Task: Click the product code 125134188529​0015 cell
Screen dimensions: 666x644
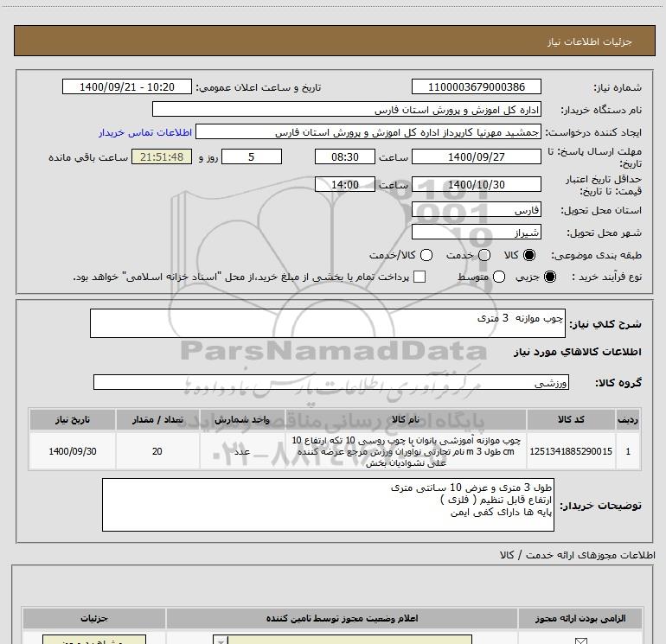Action: click(571, 451)
